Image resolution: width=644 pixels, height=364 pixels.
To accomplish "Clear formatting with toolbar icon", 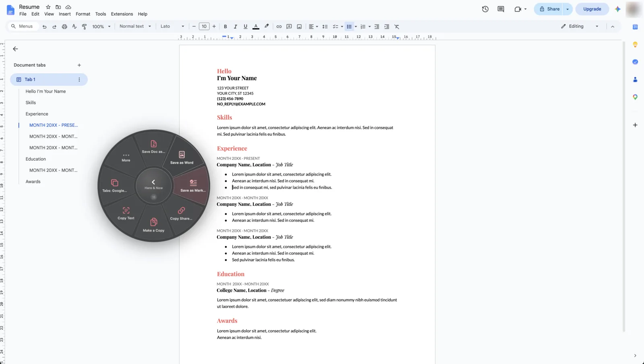I will pyautogui.click(x=397, y=27).
